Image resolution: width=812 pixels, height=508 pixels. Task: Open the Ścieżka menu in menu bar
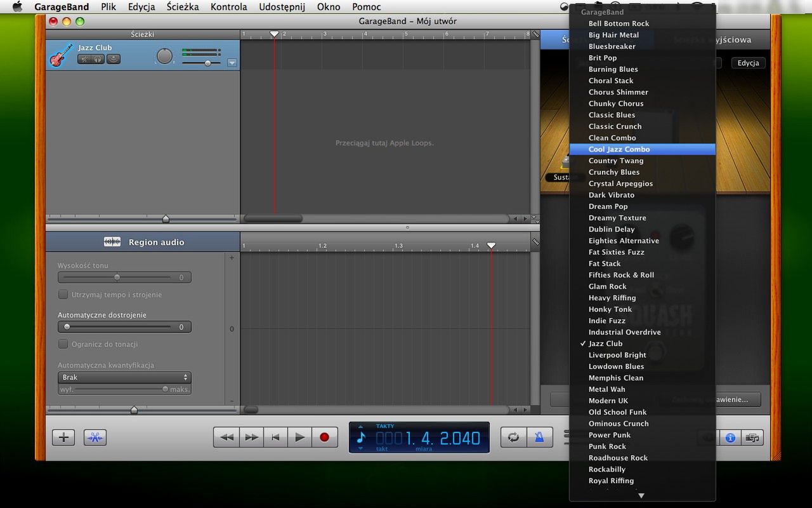[183, 7]
